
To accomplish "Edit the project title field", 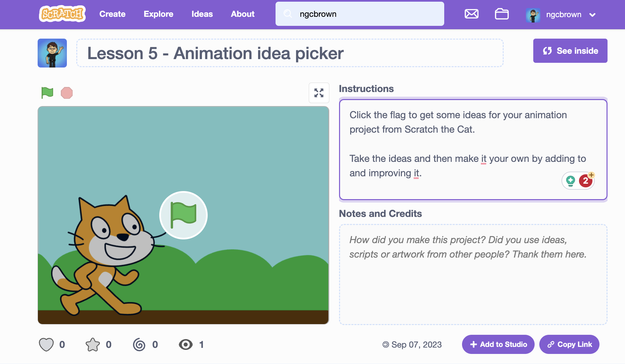I will point(290,53).
